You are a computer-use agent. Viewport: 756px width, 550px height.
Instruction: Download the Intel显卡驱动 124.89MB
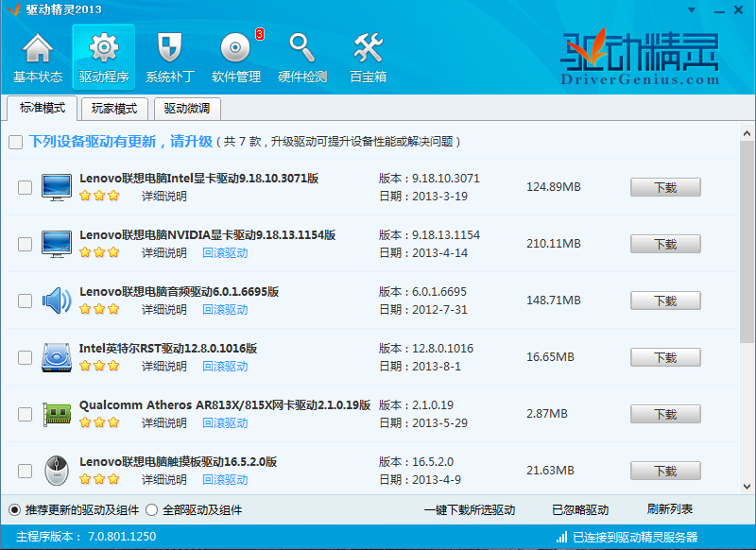(665, 187)
